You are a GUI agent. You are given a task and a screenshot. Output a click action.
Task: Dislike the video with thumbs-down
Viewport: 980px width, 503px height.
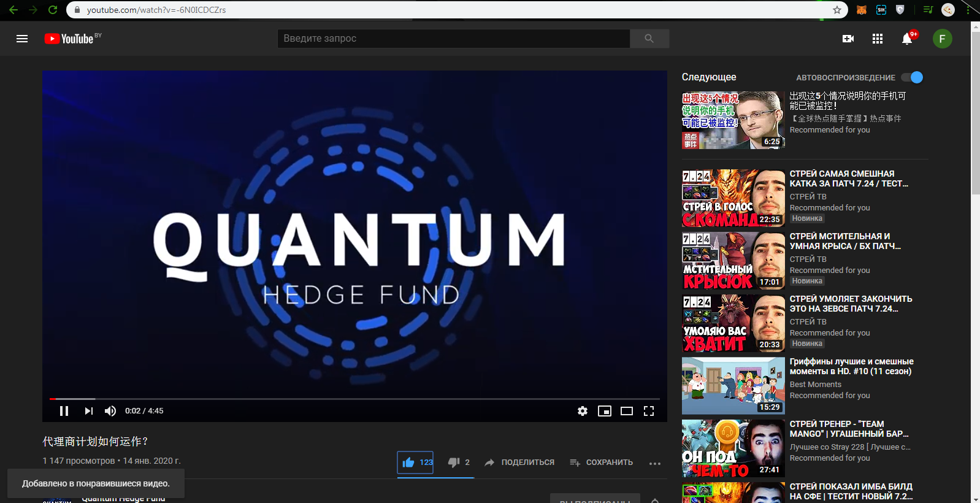pyautogui.click(x=459, y=463)
